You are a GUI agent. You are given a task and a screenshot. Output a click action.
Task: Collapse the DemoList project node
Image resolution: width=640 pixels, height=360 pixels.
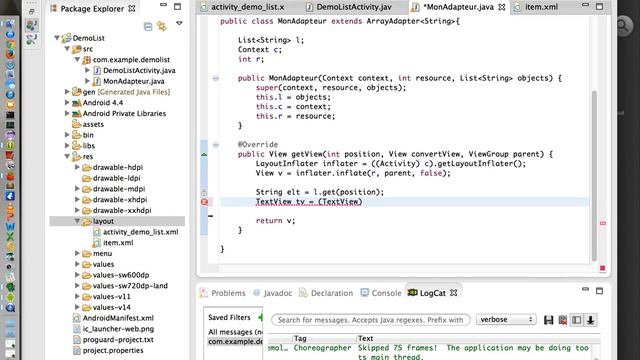tap(57, 38)
